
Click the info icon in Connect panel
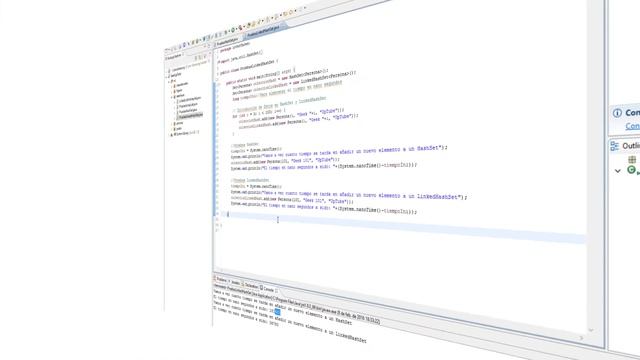[x=617, y=113]
